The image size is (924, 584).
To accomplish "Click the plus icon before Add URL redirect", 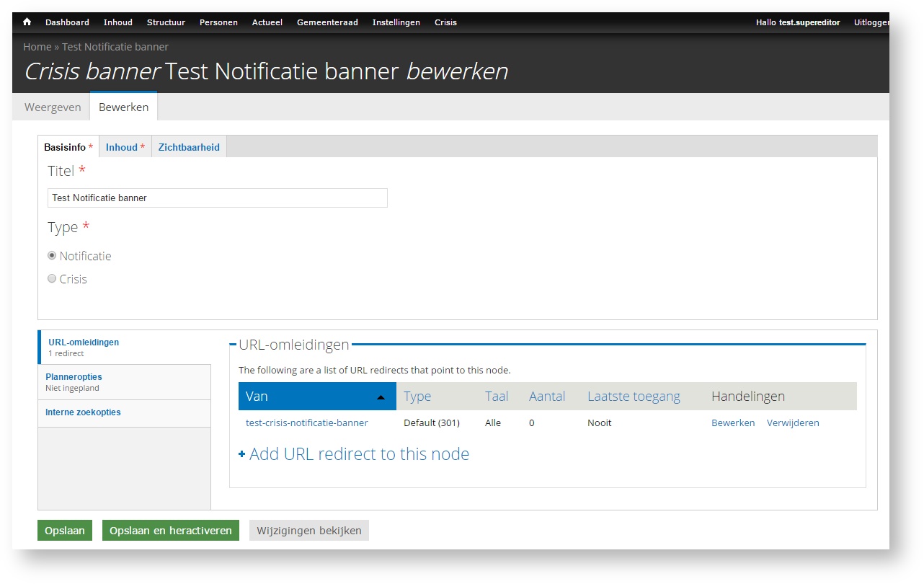I will [241, 455].
